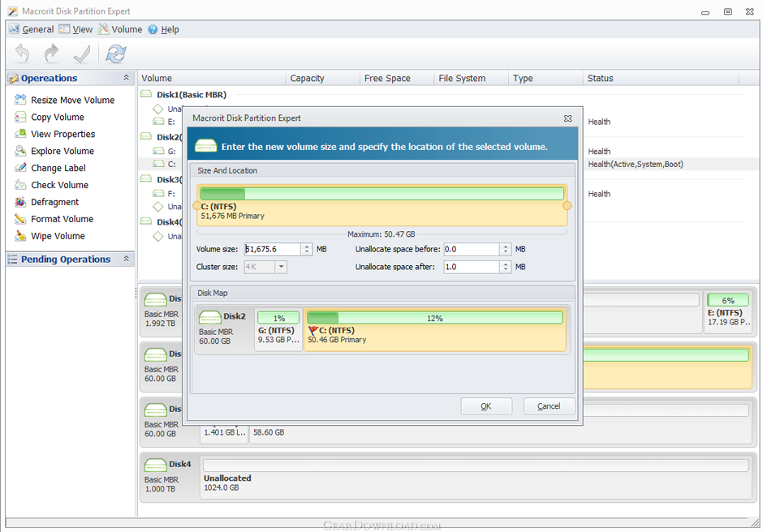Click the Volume size input field
The width and height of the screenshot is (763, 532).
point(273,249)
